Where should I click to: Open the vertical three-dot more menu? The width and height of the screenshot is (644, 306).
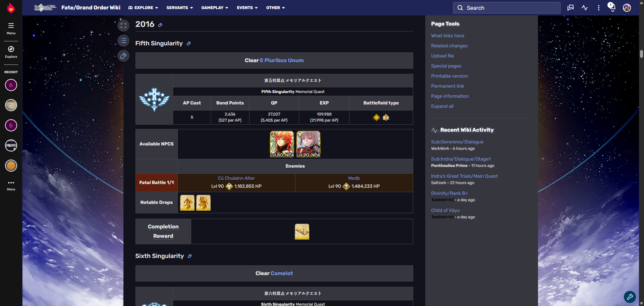(x=599, y=8)
